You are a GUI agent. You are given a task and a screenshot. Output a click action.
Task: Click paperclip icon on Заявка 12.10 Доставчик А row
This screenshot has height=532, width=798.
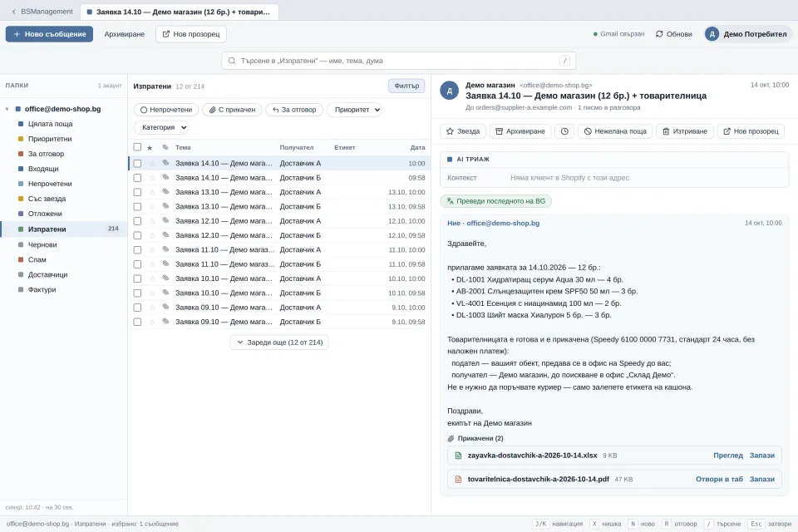pos(165,220)
